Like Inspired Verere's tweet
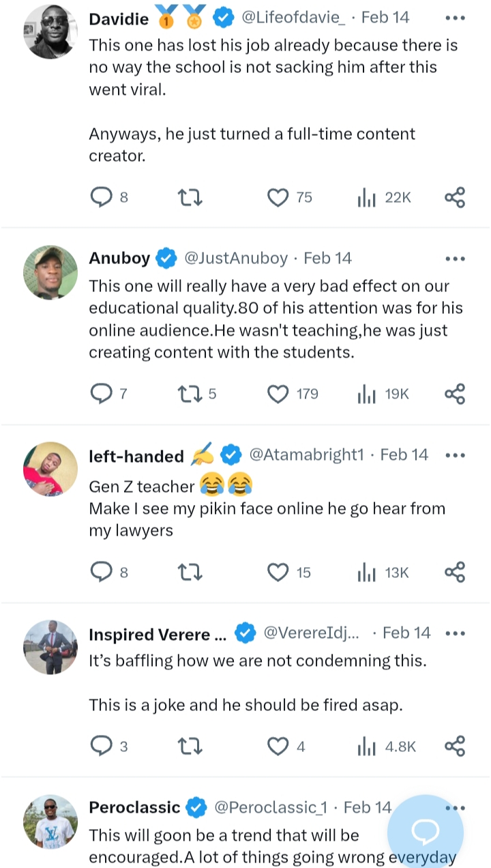This screenshot has width=491, height=868. 278,747
